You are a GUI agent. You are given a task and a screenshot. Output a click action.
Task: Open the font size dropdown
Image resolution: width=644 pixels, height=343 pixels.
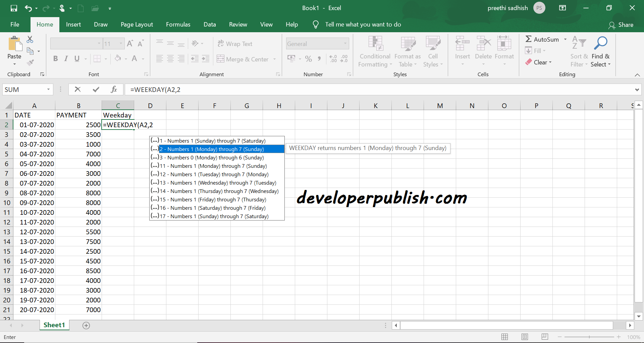coord(120,43)
